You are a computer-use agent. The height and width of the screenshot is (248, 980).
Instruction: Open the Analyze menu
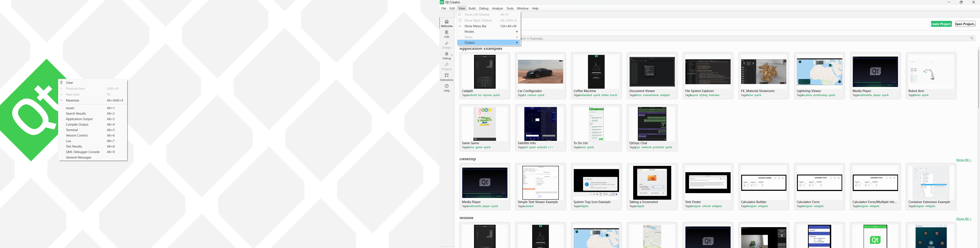pyautogui.click(x=497, y=8)
